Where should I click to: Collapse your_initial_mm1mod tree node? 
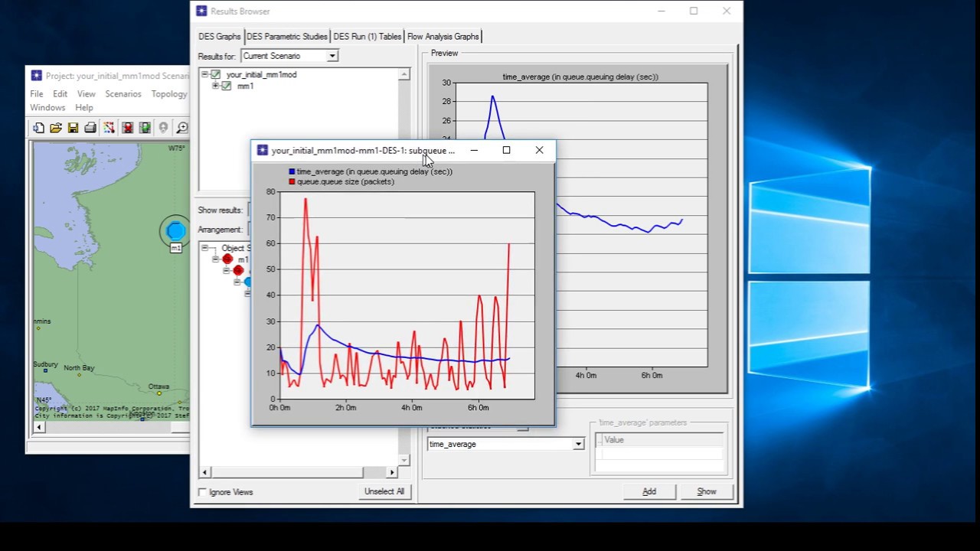click(x=204, y=74)
